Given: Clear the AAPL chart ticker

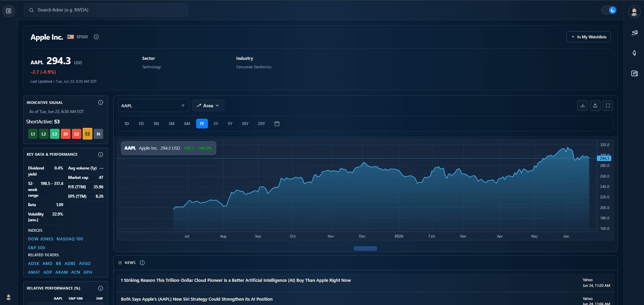Looking at the screenshot, I should (x=183, y=106).
